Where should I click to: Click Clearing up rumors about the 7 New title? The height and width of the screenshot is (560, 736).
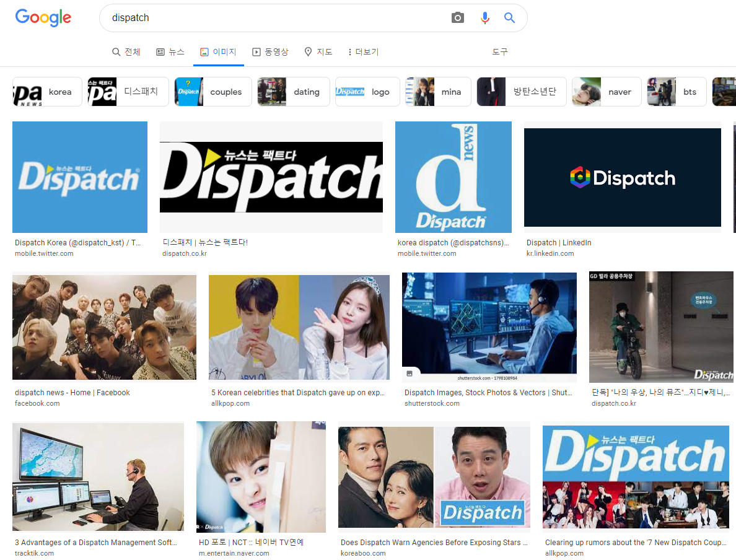click(x=636, y=542)
